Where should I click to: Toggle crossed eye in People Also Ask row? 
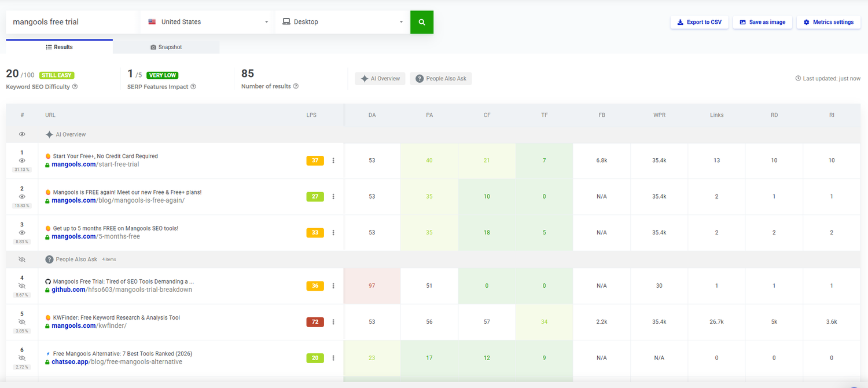coord(22,259)
